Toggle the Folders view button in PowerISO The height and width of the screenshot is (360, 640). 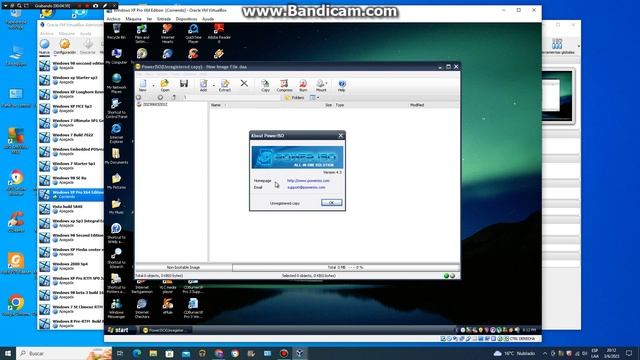294,98
